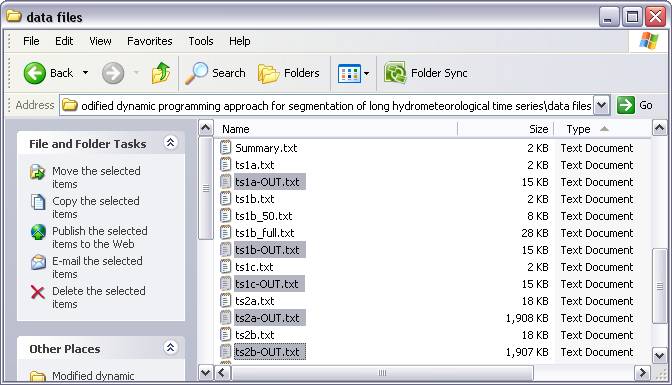Open the Favorites menu

coord(150,41)
